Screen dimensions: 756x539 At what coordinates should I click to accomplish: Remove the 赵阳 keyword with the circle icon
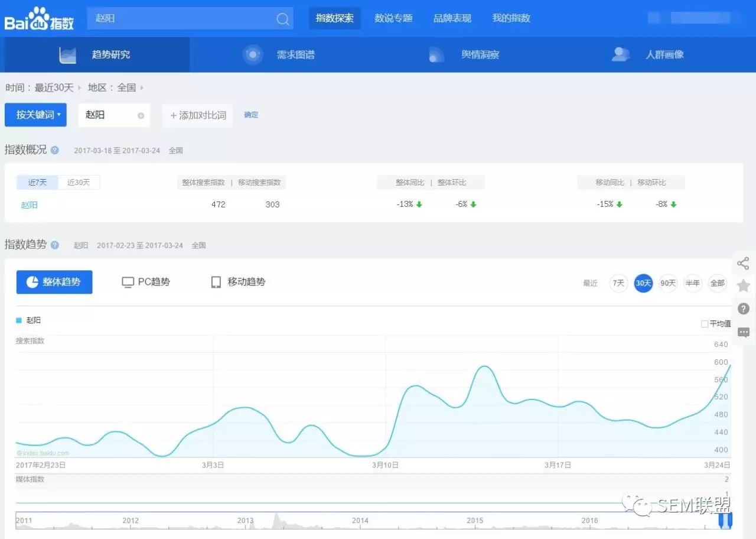141,116
